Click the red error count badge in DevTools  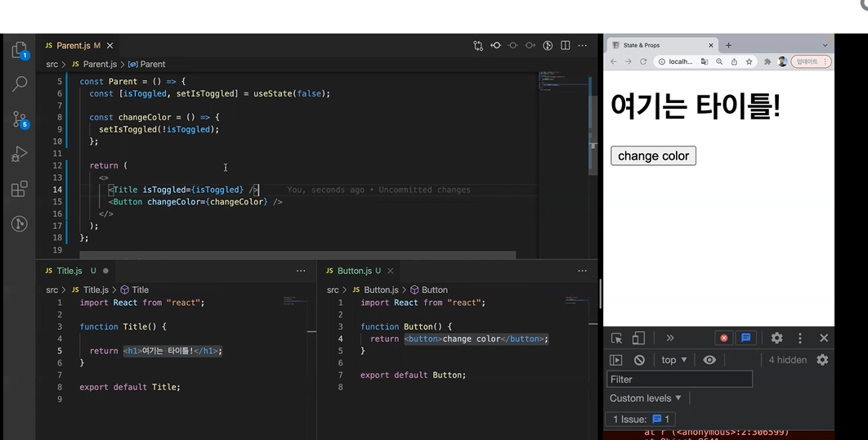coord(723,338)
